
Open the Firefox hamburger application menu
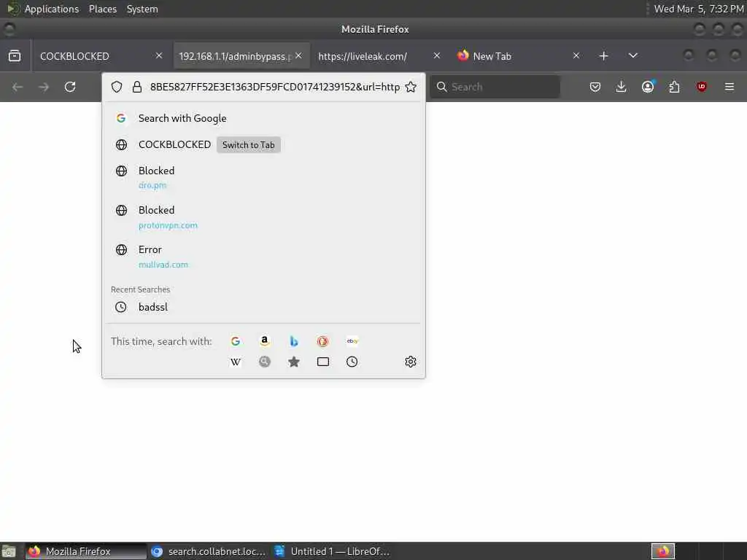(x=729, y=87)
